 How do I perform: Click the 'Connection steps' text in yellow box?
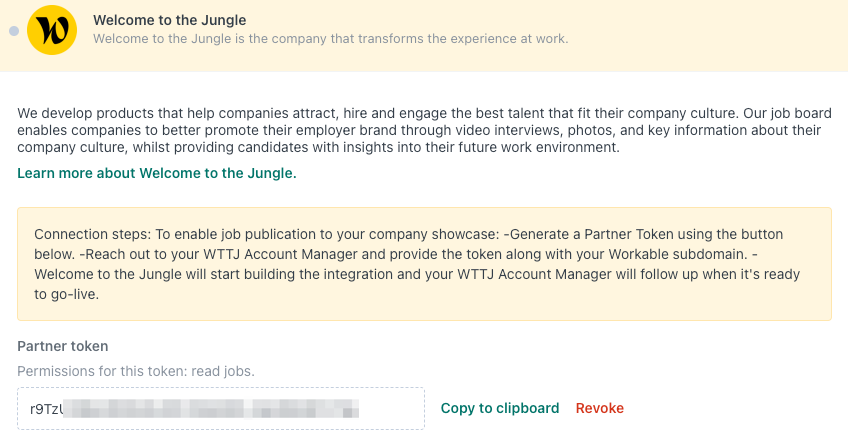point(92,234)
